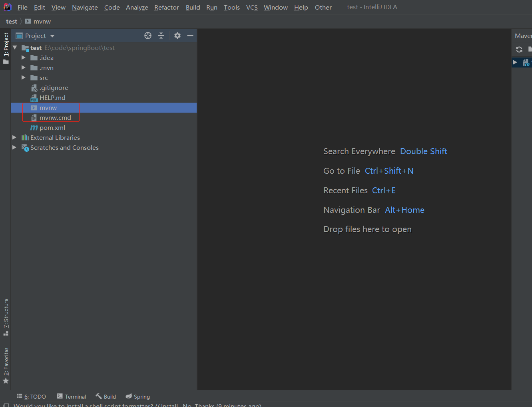Click the test project root label
532x407 pixels.
(36, 48)
